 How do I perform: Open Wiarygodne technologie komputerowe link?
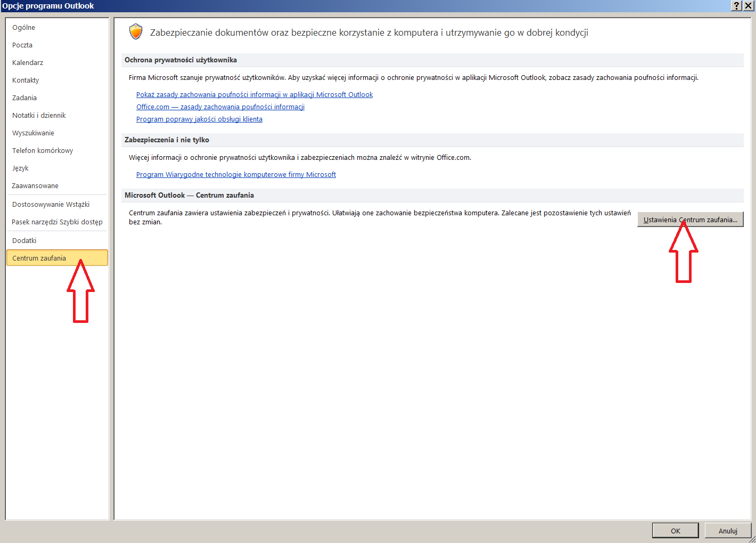[x=236, y=174]
